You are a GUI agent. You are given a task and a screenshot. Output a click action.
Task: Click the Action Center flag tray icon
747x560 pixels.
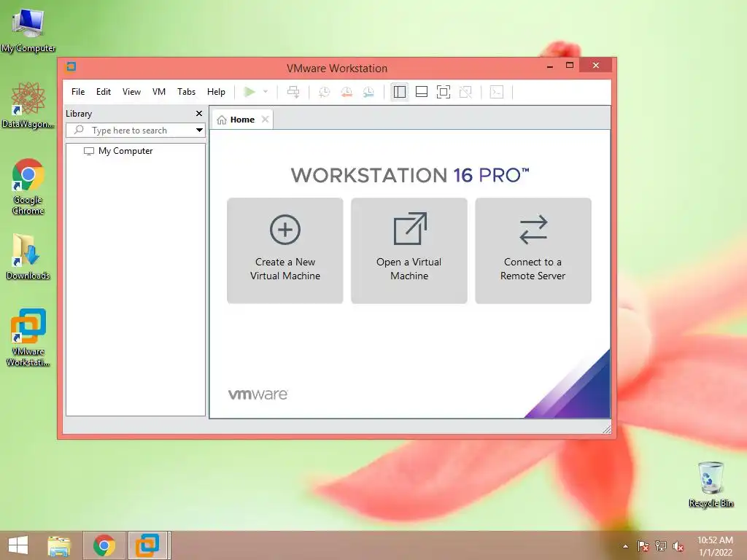point(643,546)
